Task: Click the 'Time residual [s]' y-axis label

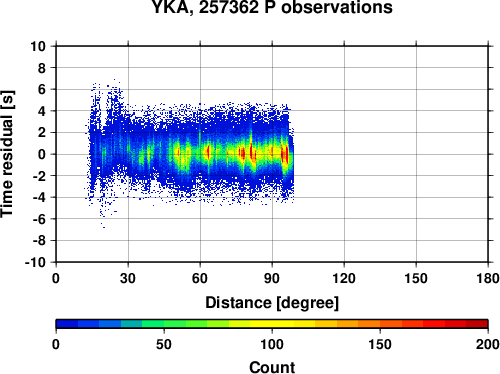Action: pos(7,154)
